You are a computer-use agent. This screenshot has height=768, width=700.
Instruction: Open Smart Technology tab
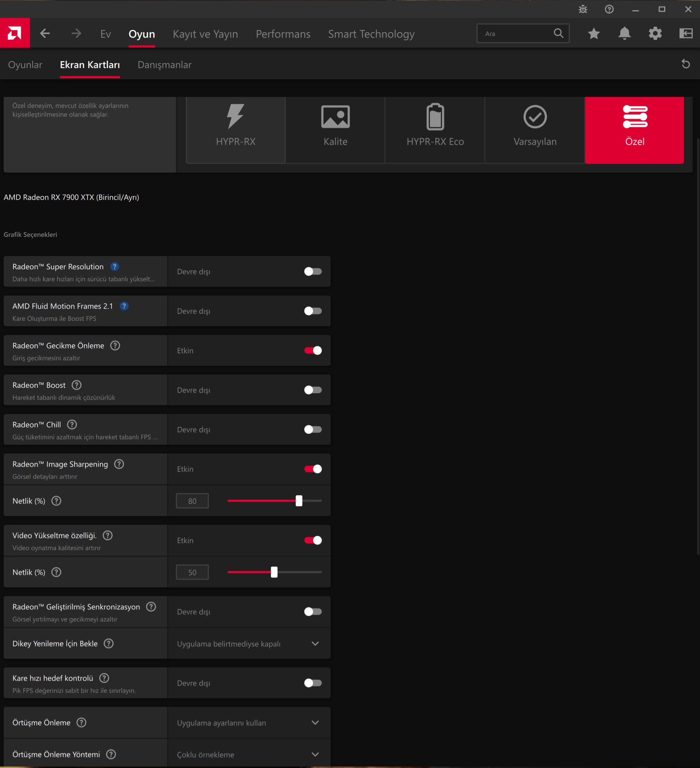pos(371,34)
